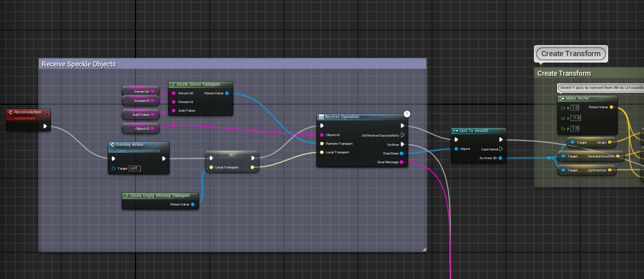The width and height of the screenshot is (644, 279).
Task: Click the Local Transport pin on Receive Operation
Action: pos(322,152)
